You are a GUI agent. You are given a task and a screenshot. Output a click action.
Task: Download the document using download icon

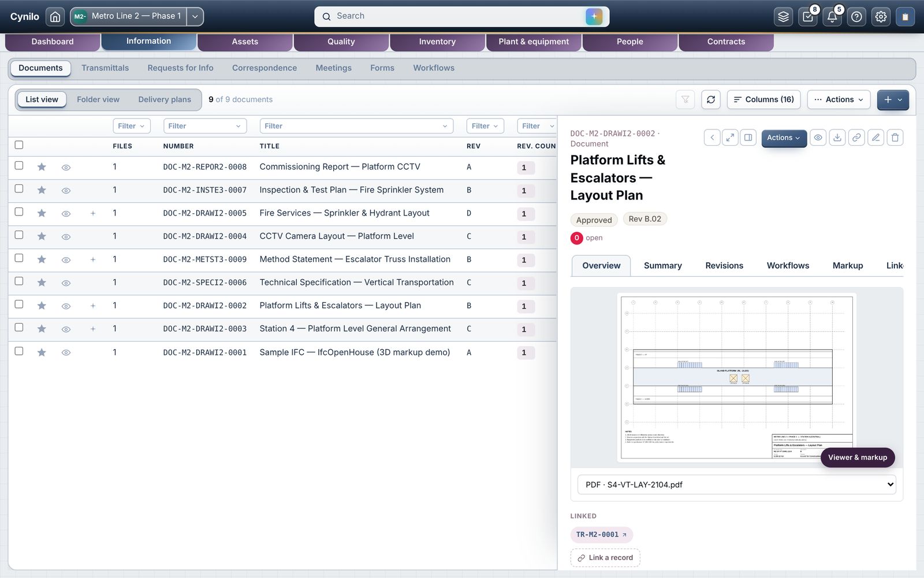coord(837,138)
